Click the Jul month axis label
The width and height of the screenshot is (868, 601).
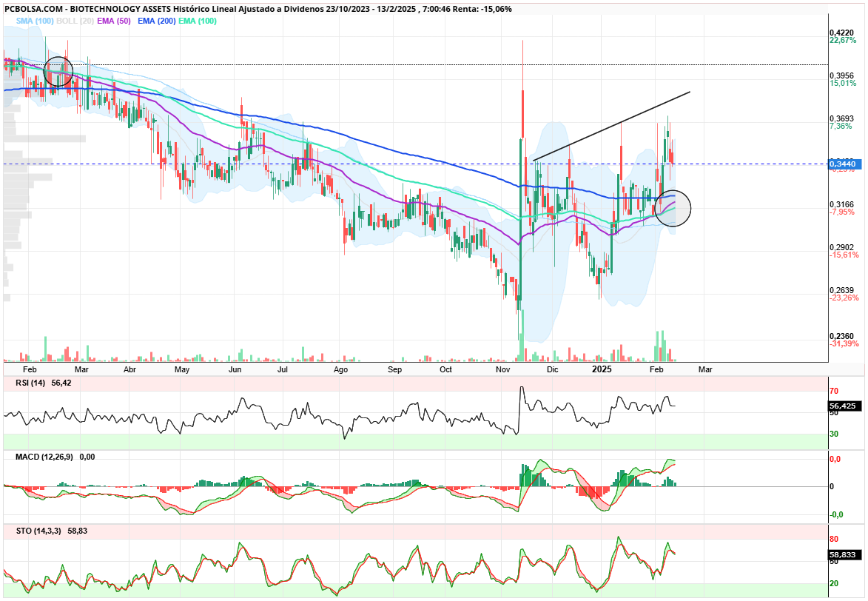(x=283, y=369)
